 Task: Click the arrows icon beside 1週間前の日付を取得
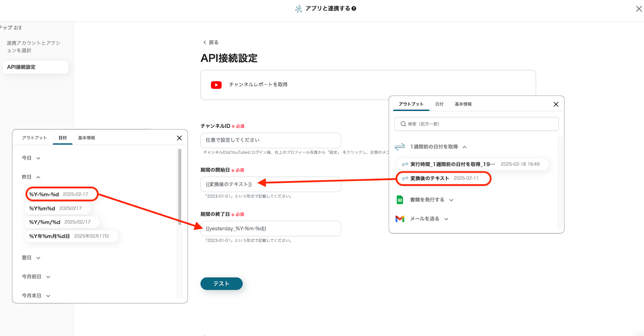point(400,147)
